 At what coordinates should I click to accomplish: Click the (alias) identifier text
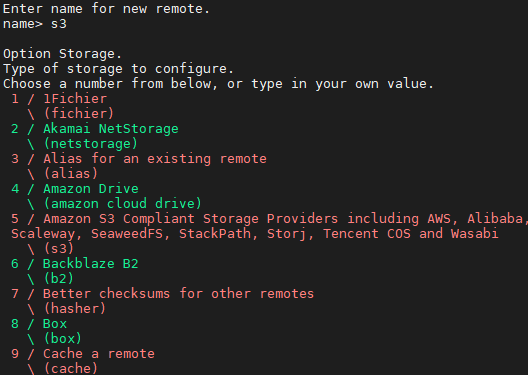(71, 174)
